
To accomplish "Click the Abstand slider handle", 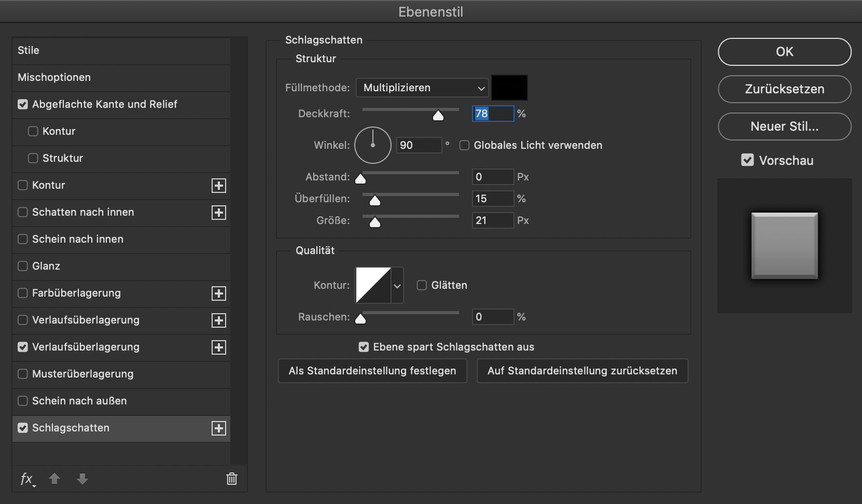I will (360, 178).
